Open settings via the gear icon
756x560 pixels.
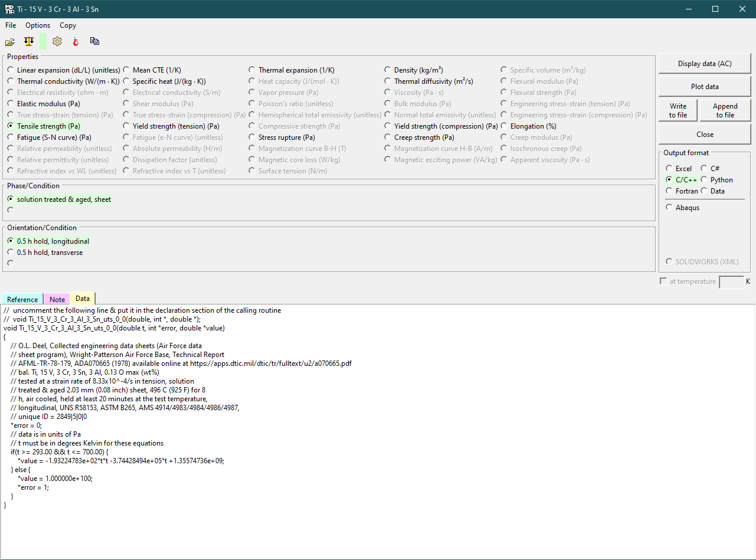coord(57,41)
